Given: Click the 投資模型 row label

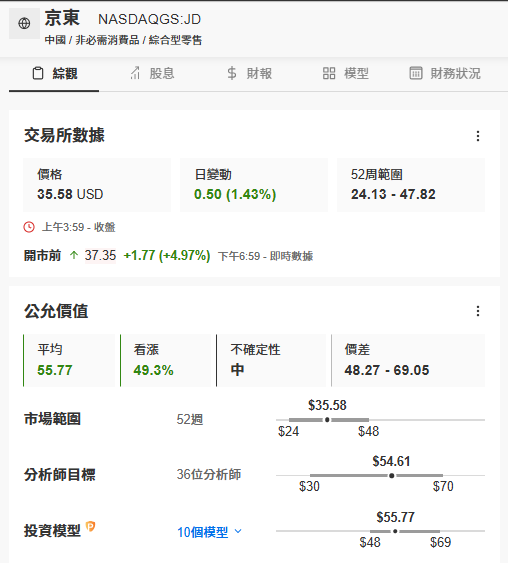Looking at the screenshot, I should [52, 531].
